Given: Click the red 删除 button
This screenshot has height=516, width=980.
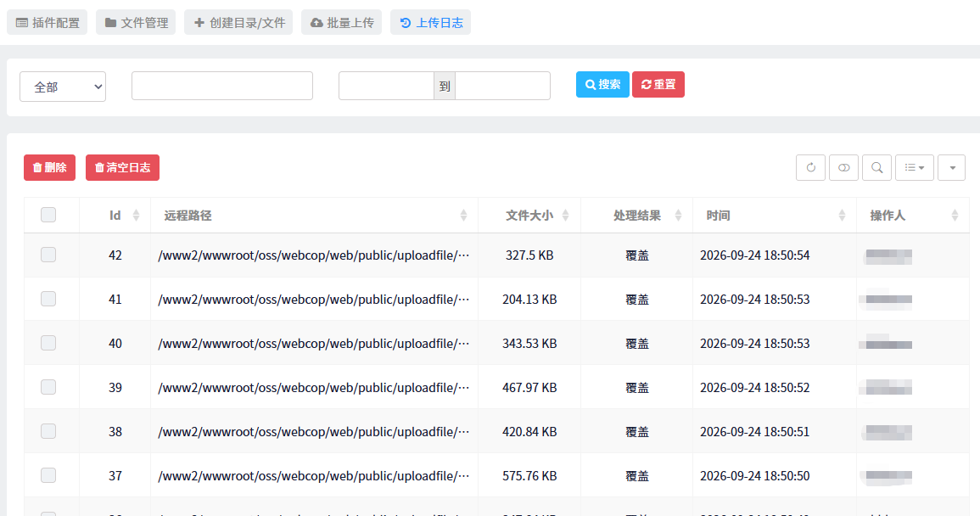Looking at the screenshot, I should (49, 168).
